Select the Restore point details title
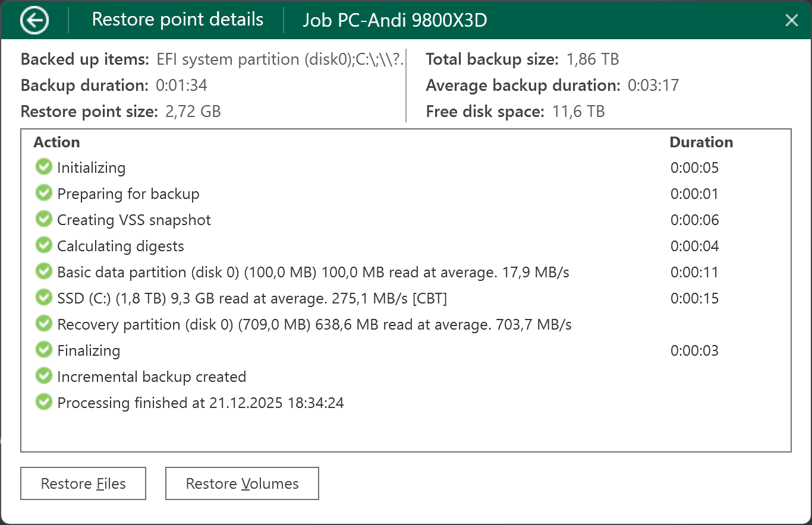This screenshot has height=525, width=812. (x=177, y=20)
